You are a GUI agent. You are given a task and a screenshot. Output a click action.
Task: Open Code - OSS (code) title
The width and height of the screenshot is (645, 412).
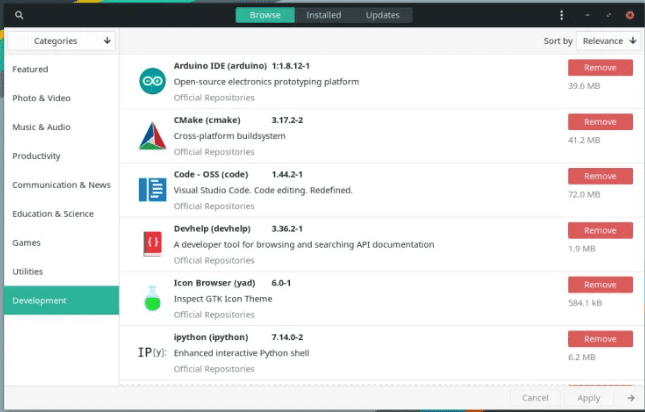(211, 174)
